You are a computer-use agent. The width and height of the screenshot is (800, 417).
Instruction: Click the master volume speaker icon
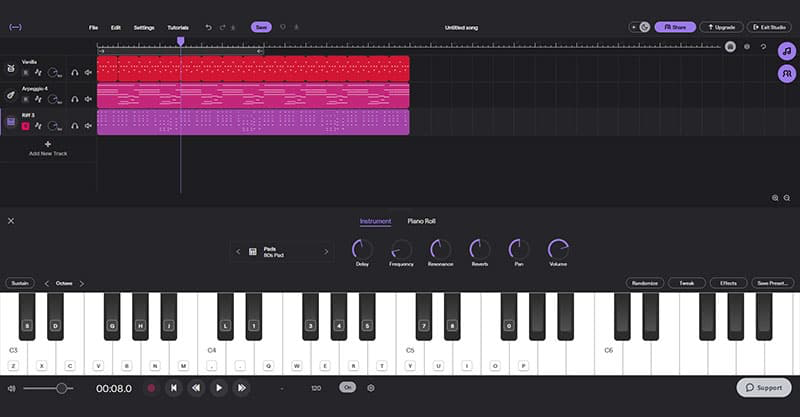point(11,388)
